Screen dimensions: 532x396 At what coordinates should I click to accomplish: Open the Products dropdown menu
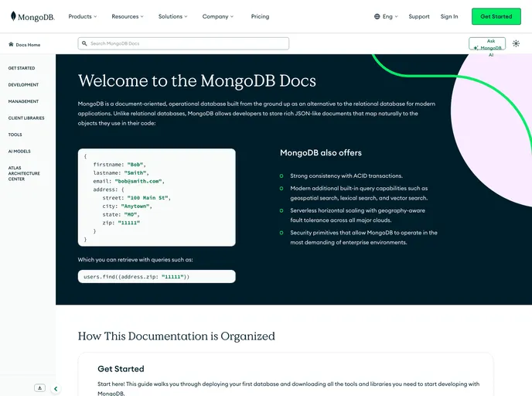(83, 16)
